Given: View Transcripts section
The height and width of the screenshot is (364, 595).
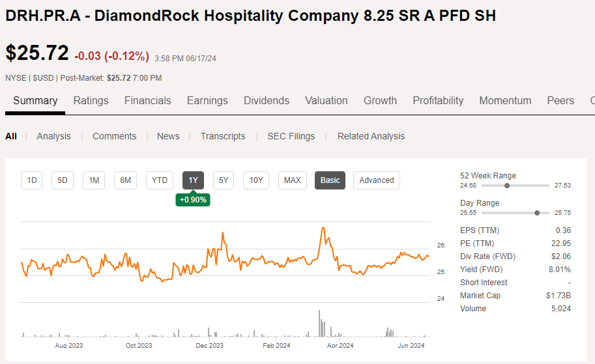Looking at the screenshot, I should [x=223, y=136].
